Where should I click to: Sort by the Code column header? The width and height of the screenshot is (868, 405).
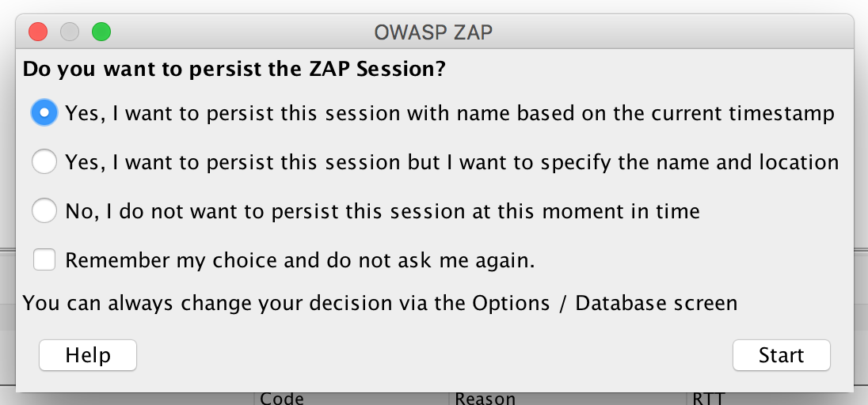click(x=282, y=399)
